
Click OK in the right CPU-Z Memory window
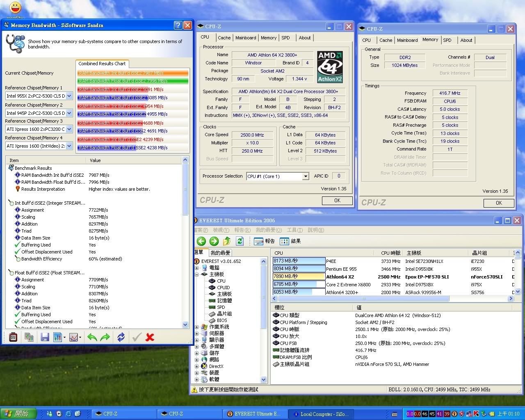pos(499,203)
